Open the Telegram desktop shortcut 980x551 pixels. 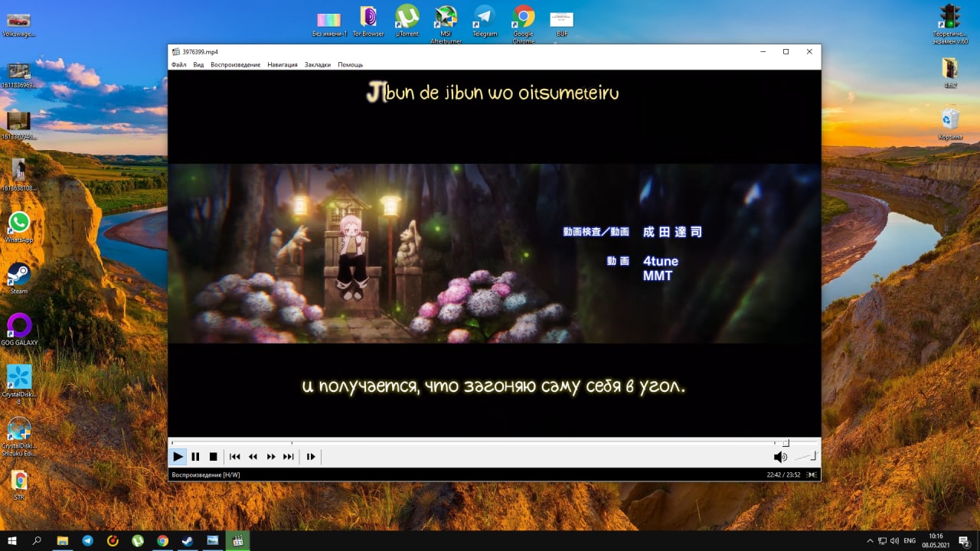click(x=485, y=21)
